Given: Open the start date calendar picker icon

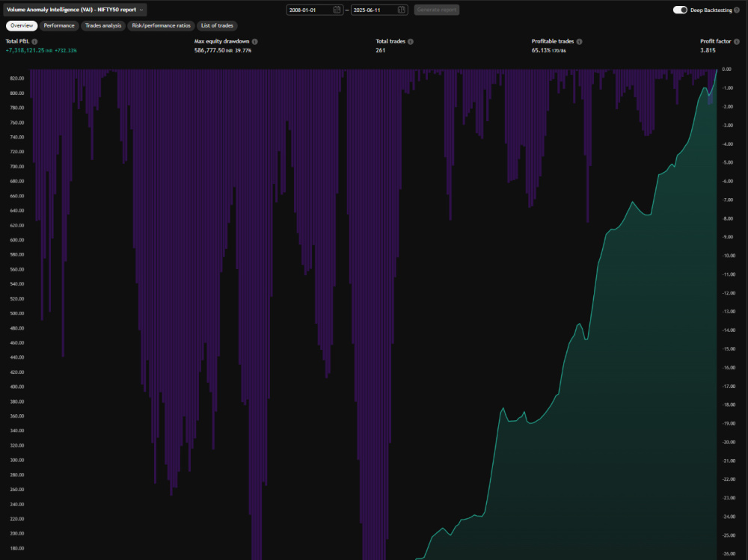Looking at the screenshot, I should pyautogui.click(x=337, y=10).
